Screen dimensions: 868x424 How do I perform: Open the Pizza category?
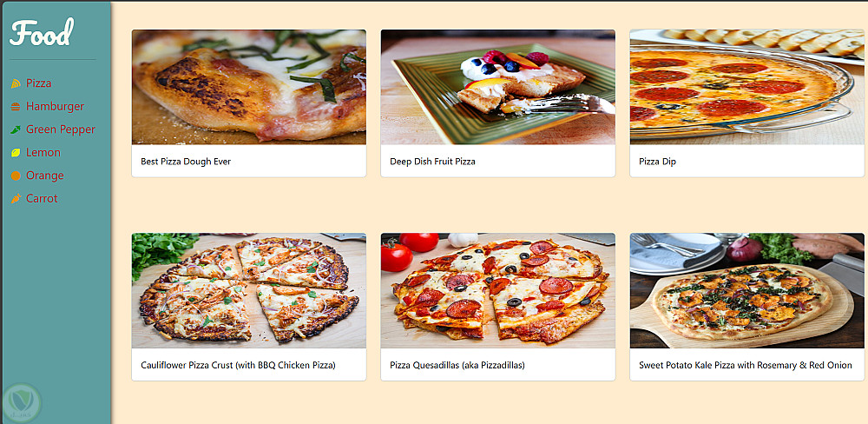click(39, 83)
